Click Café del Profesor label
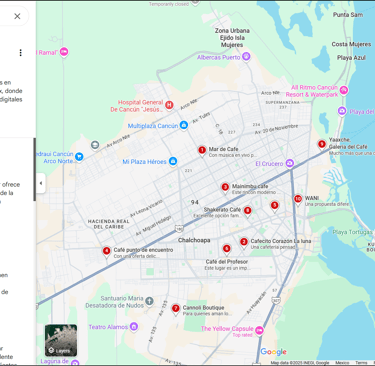The height and width of the screenshot is (366, 375). point(227,262)
